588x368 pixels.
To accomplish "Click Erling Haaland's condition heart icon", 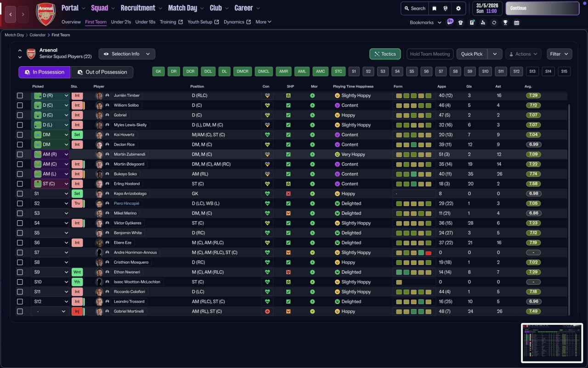I will coord(267,184).
